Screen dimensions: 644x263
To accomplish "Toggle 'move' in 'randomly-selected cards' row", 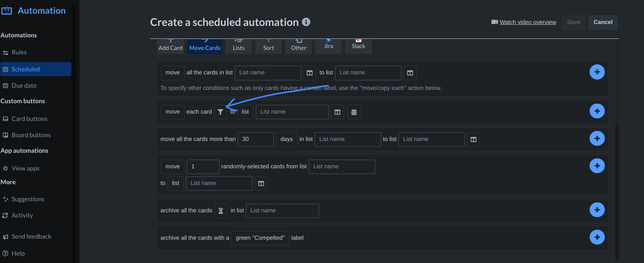I will point(173,167).
